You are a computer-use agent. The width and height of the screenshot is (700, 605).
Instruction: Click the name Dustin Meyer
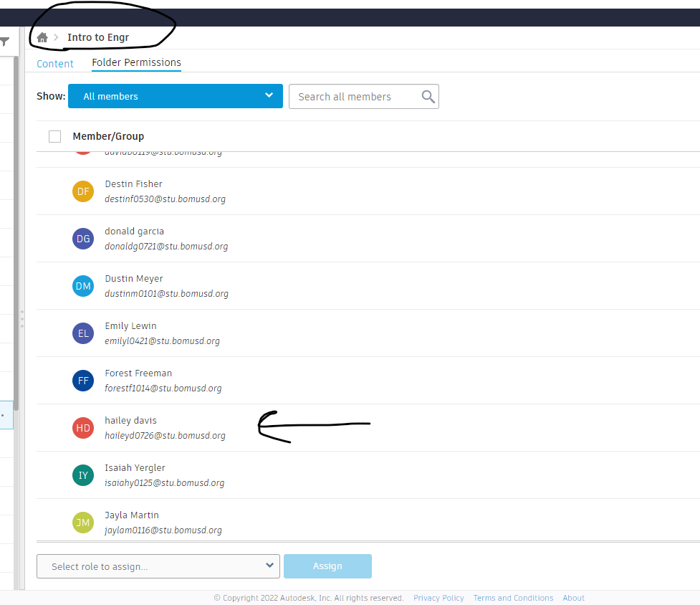tap(134, 279)
